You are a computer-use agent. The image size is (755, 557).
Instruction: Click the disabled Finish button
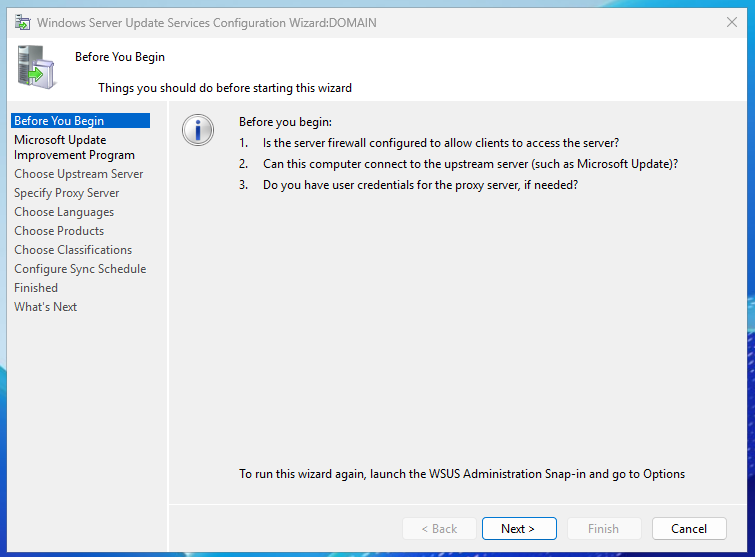[603, 529]
